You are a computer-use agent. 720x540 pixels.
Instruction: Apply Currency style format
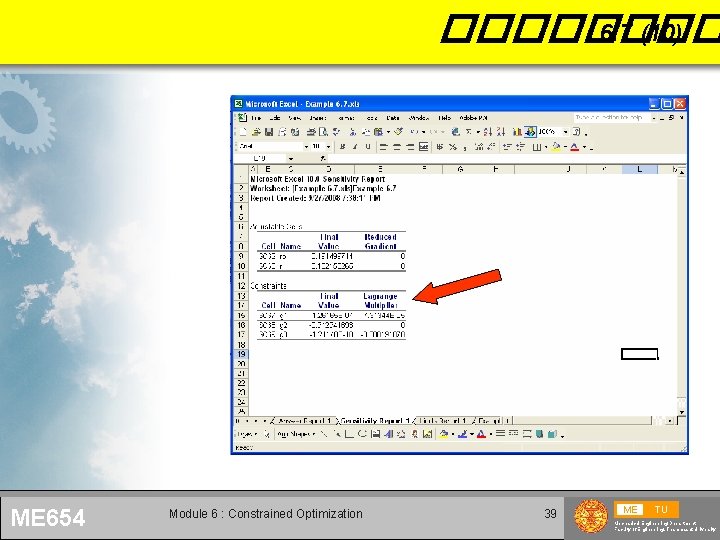coord(440,146)
